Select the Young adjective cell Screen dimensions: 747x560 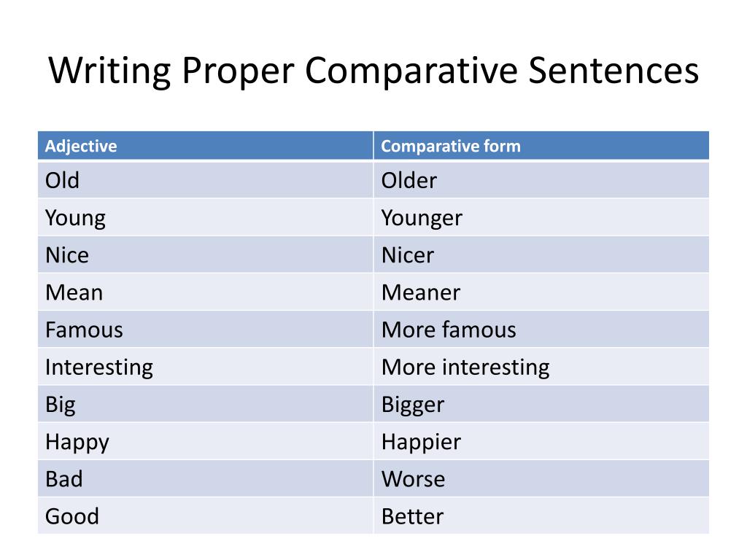point(205,217)
